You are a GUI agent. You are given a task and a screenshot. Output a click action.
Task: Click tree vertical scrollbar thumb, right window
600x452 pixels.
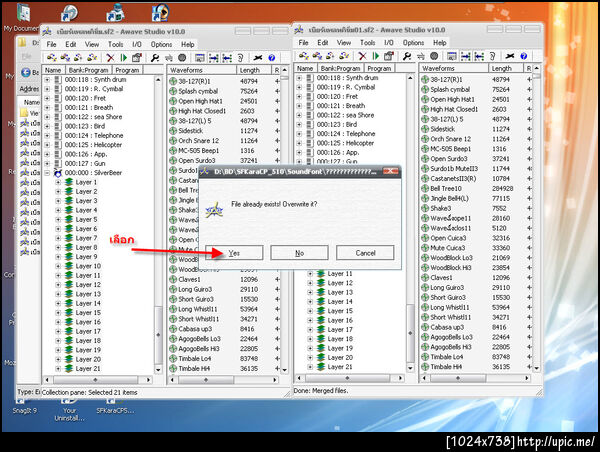[x=410, y=333]
